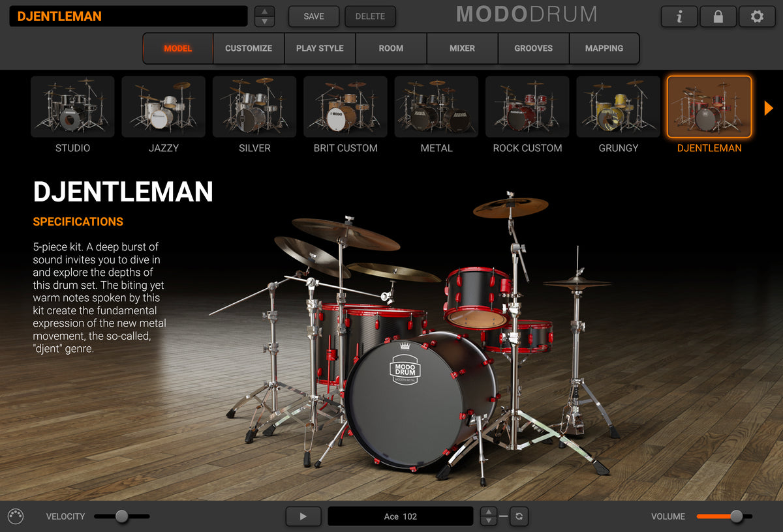Play the selected groove
The image size is (783, 532).
point(303,516)
